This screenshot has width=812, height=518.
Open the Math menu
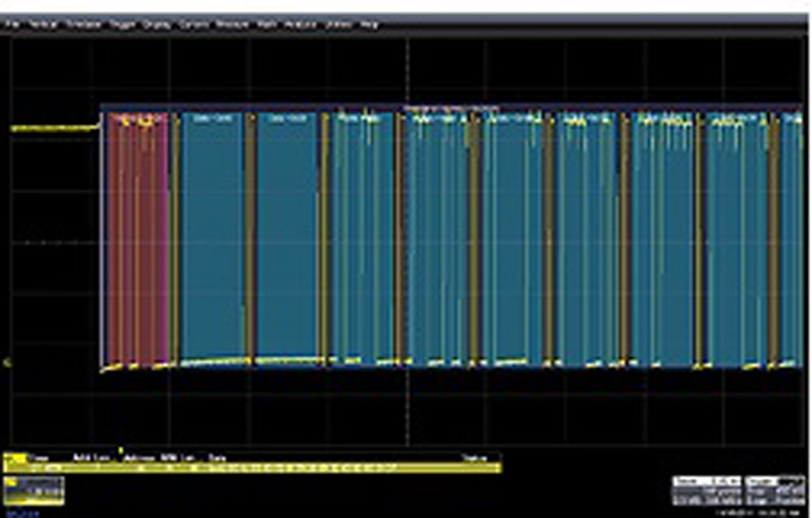coord(267,24)
